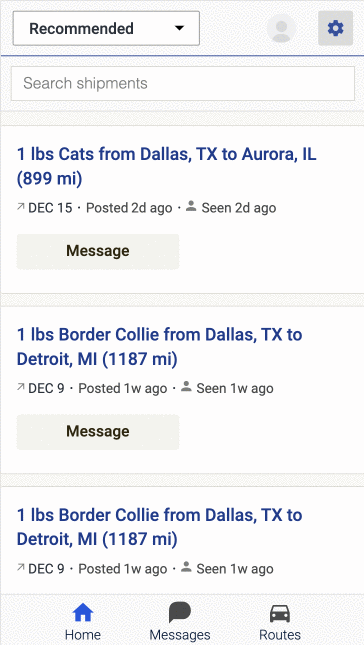Open the Routes car icon
The image size is (364, 645).
[x=280, y=614]
